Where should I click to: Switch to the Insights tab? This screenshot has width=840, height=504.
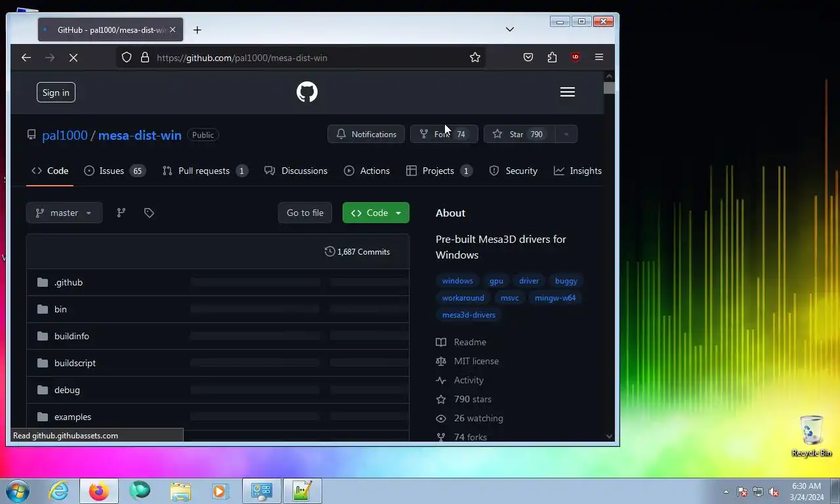coord(577,171)
